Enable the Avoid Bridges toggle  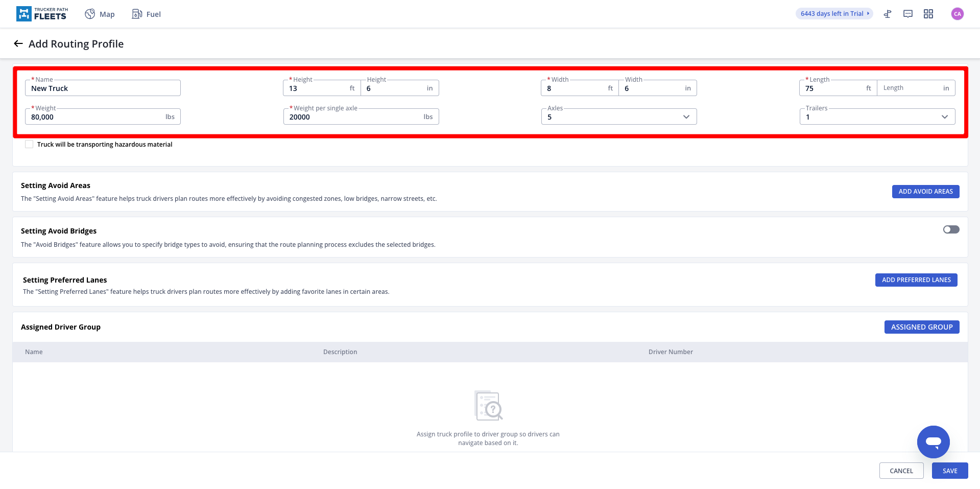click(x=951, y=229)
